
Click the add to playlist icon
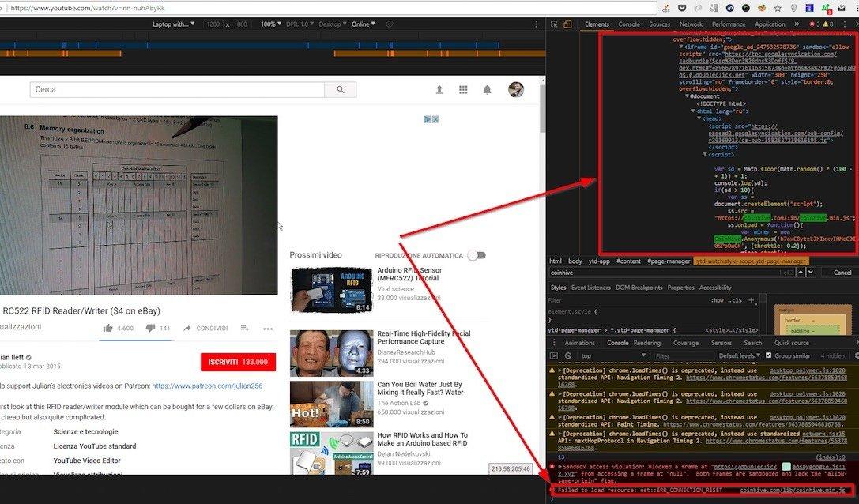point(245,328)
